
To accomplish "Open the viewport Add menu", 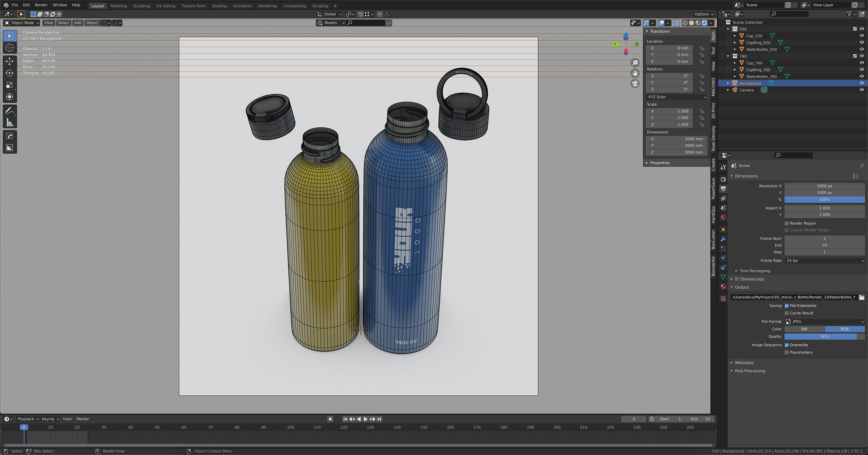I will 78,23.
